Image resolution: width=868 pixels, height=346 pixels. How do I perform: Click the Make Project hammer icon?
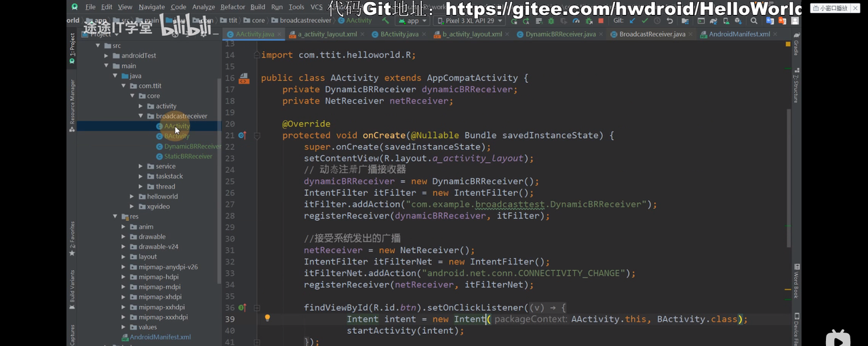click(x=386, y=21)
